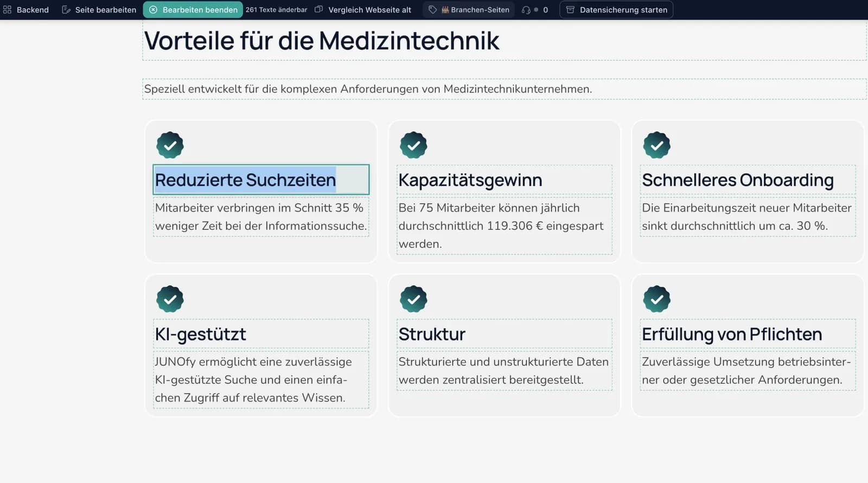
Task: Click the Seite bearbeiten pencil icon
Action: (x=66, y=10)
